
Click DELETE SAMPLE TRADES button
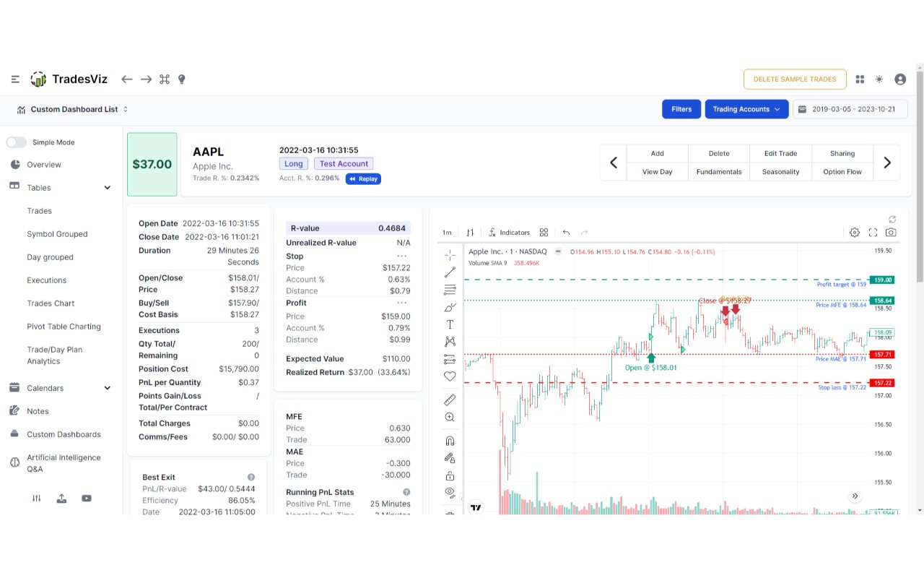coord(794,79)
